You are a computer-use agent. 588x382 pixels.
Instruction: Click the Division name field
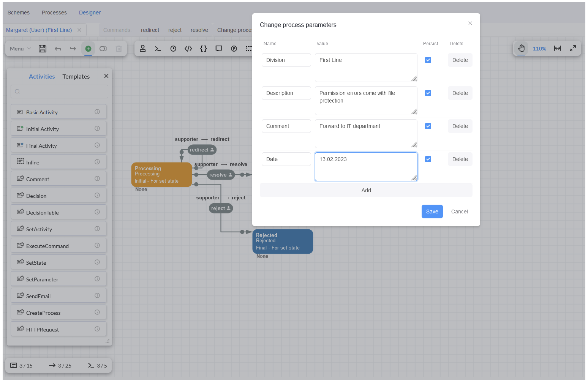pyautogui.click(x=286, y=60)
